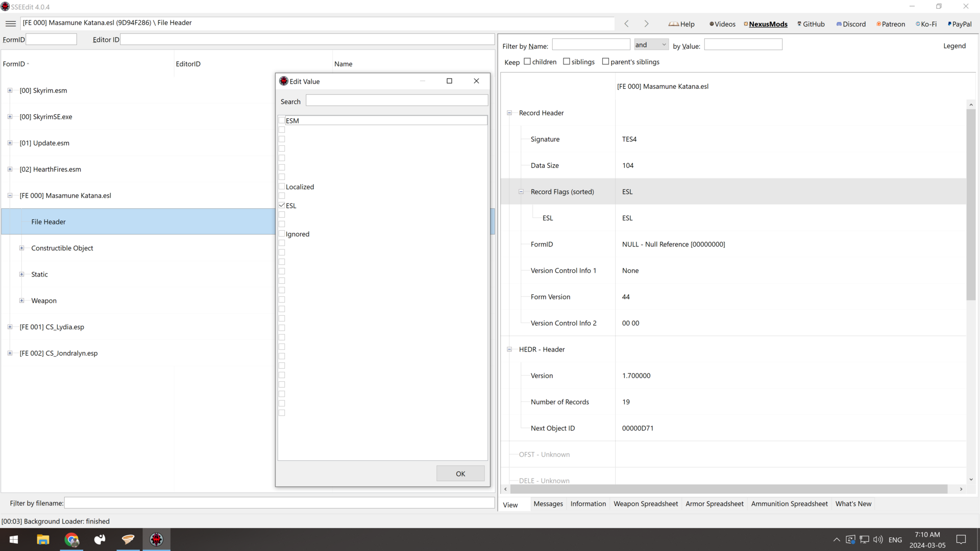The image size is (980, 551).
Task: Check the Localized flag checkbox
Action: click(x=282, y=187)
